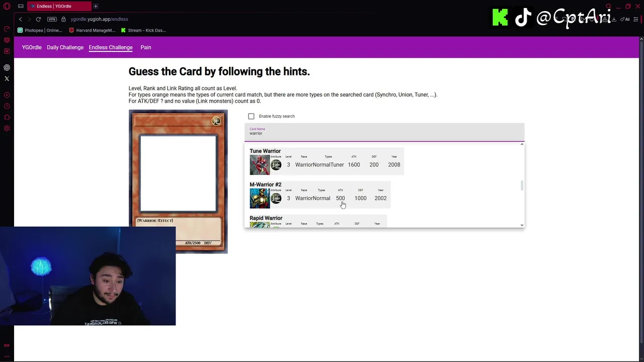Go back to previous page
The height and width of the screenshot is (362, 644).
click(x=20, y=19)
